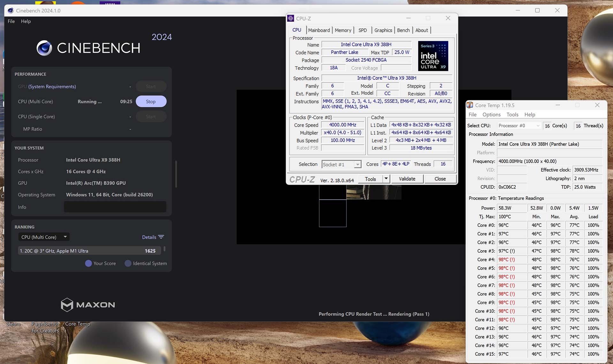Viewport: 613px width, 364px height.
Task: Open the Options menu in Core Temp
Action: (491, 115)
